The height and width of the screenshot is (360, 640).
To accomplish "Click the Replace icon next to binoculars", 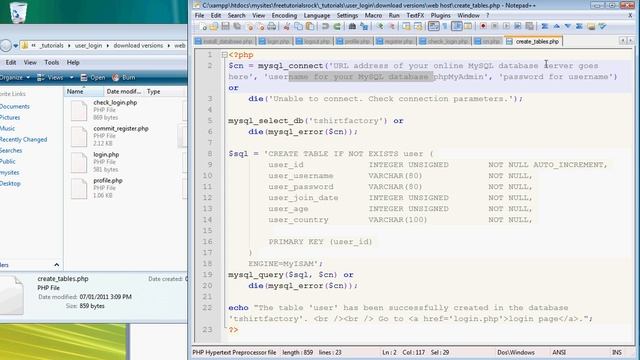I will pos(364,27).
